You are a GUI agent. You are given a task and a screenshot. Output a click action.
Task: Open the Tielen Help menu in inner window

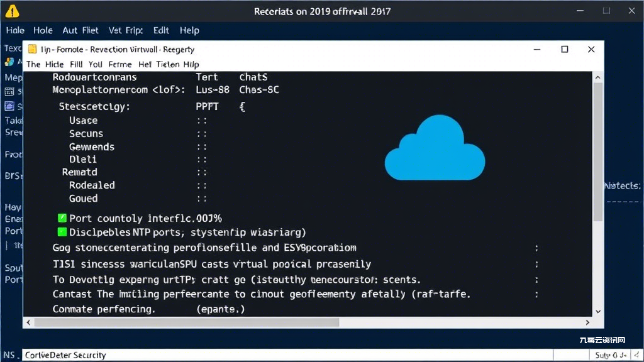point(177,65)
